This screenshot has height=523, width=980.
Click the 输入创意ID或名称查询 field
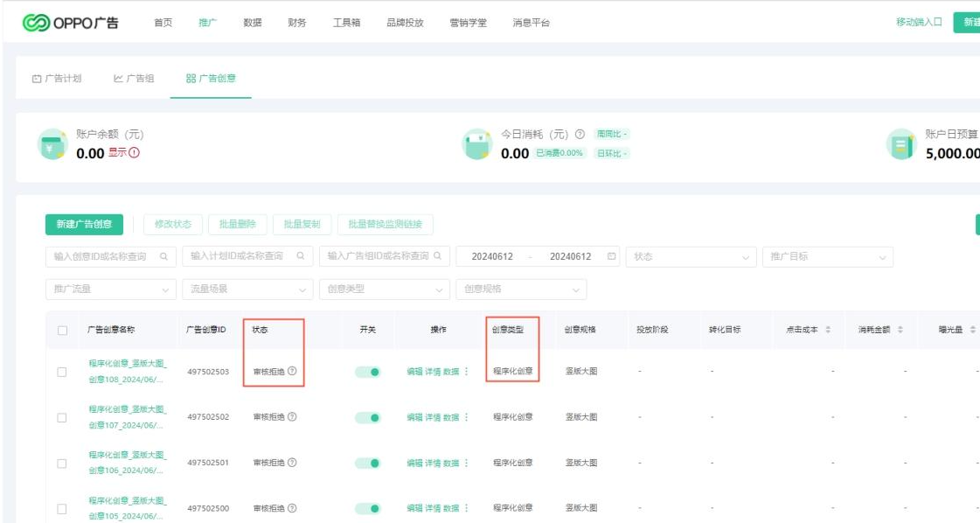(111, 256)
